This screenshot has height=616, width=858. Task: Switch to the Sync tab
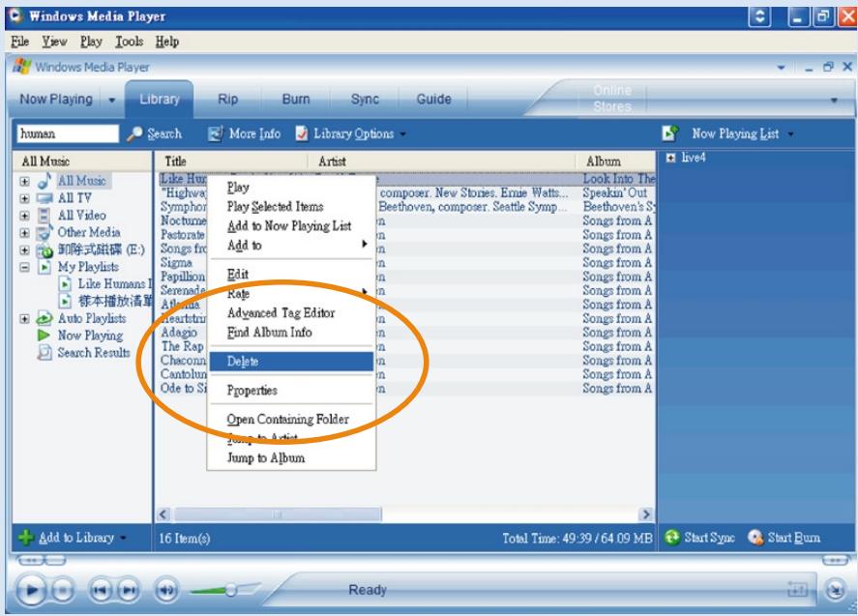pyautogui.click(x=365, y=99)
